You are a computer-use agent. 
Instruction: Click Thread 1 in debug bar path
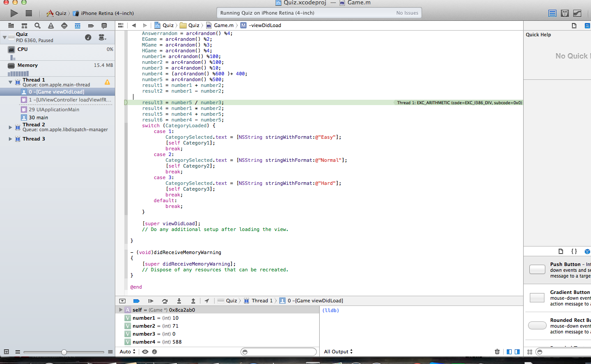click(258, 301)
